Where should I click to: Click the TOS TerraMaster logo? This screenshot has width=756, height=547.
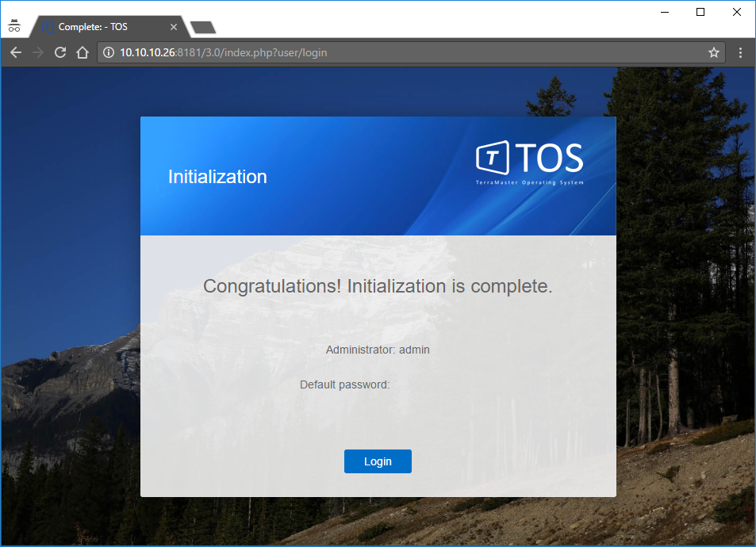[529, 163]
